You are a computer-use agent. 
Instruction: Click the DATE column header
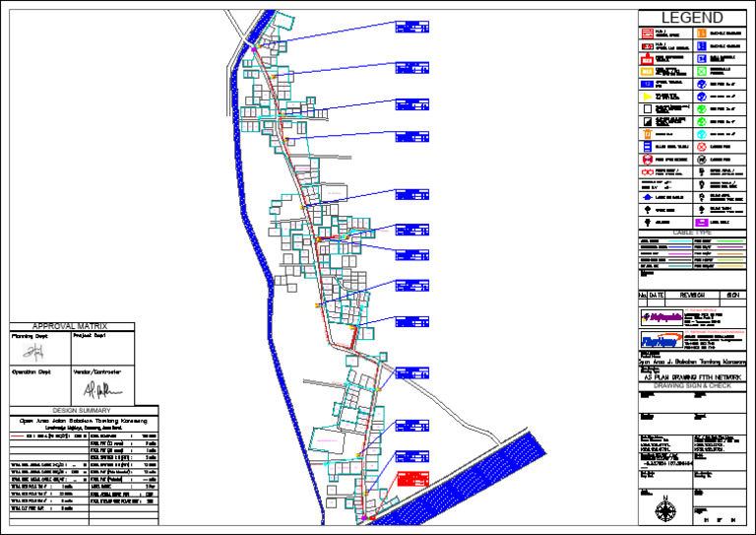657,295
